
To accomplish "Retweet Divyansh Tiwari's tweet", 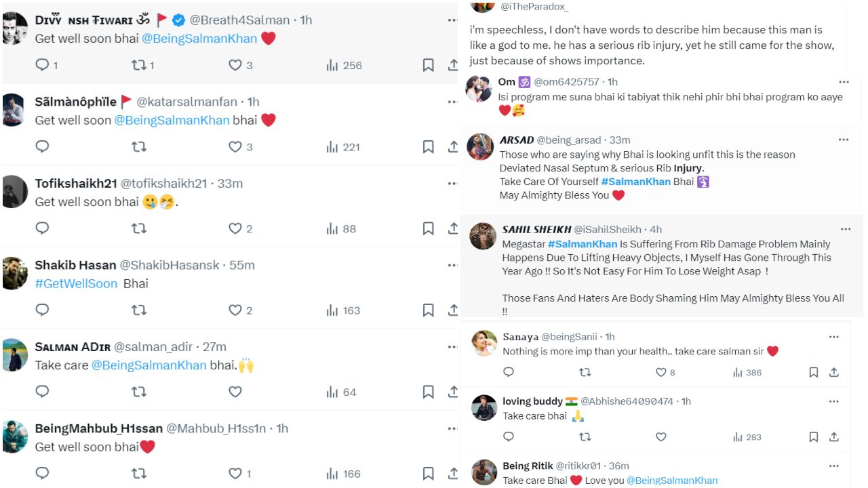I will (138, 65).
